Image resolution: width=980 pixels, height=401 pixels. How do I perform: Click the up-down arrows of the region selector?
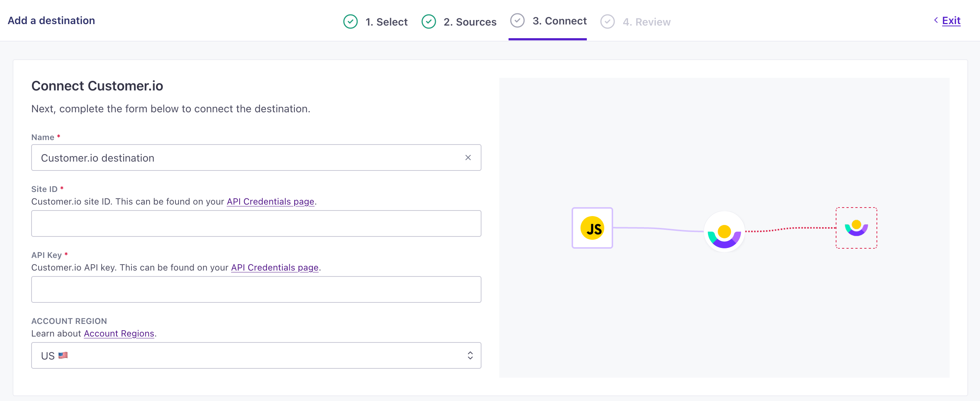pos(470,355)
